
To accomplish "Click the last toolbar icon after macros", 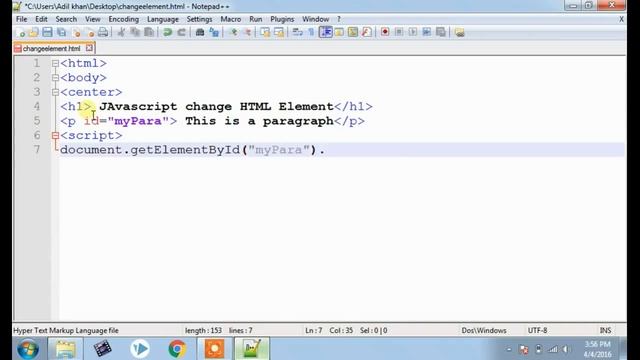I will (460, 32).
